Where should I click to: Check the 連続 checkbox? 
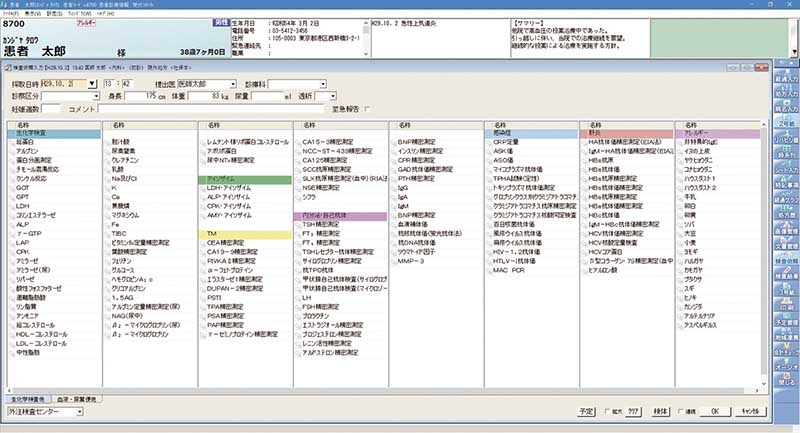(679, 410)
